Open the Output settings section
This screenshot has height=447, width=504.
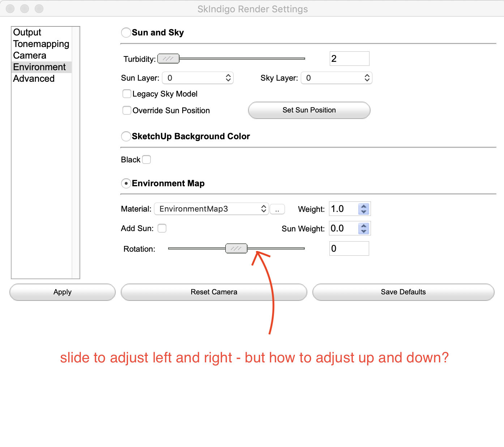pos(27,33)
